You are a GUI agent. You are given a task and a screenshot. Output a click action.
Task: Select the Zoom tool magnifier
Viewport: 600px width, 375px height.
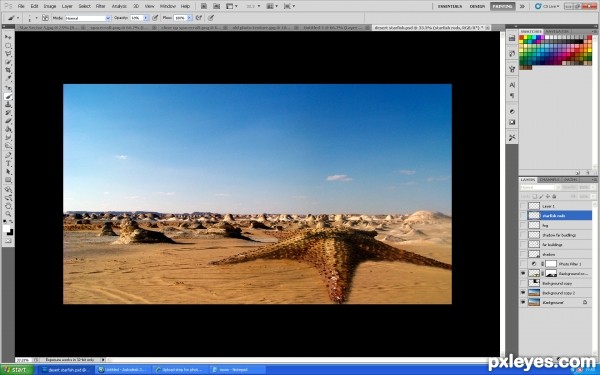tap(8, 214)
